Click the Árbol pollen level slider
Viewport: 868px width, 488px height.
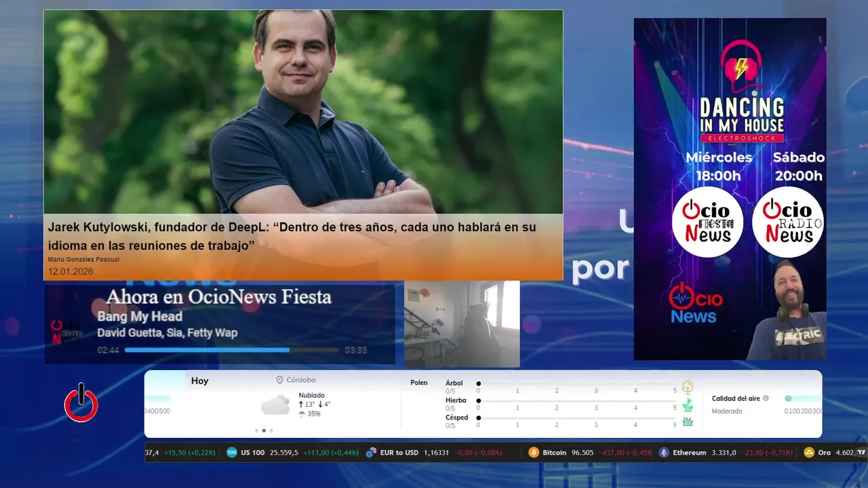pos(576,384)
